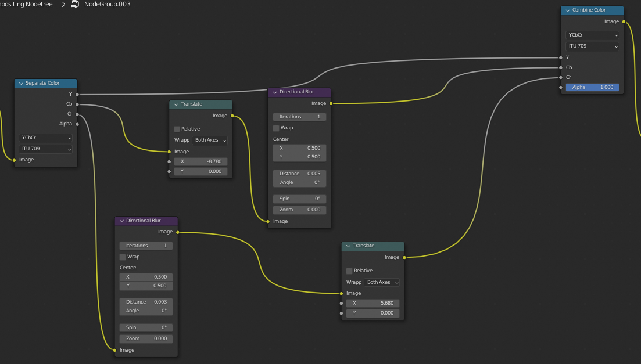Click the NodeGroup.003 icon in the breadcrumb

point(75,4)
